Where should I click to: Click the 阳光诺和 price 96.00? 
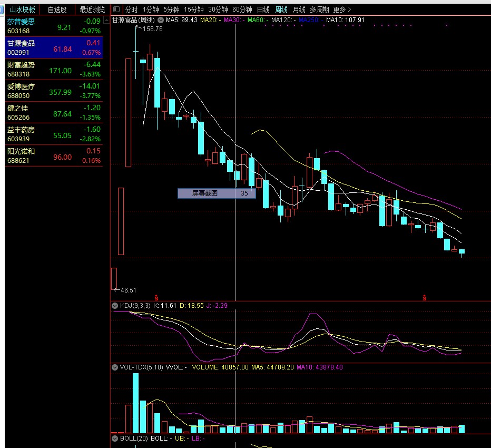62,157
